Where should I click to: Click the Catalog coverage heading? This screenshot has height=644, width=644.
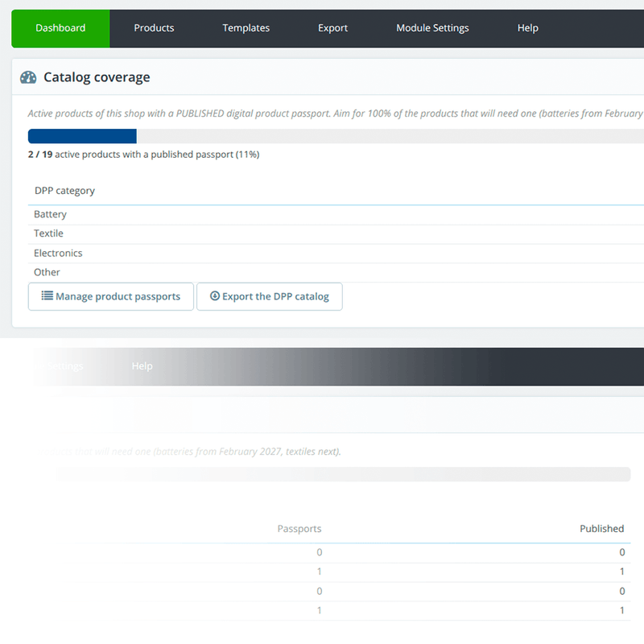click(97, 77)
